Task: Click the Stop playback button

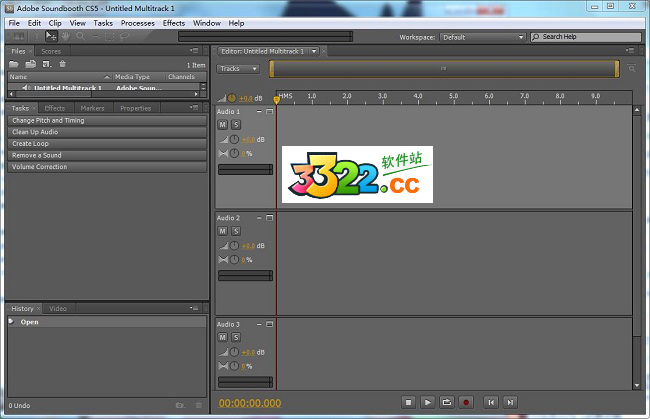Action: (408, 402)
